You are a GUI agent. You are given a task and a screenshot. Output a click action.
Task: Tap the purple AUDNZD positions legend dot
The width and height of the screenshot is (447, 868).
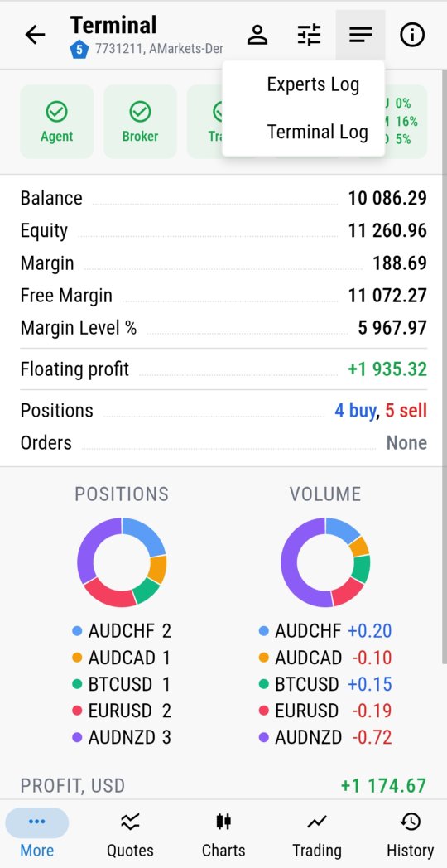tap(78, 737)
